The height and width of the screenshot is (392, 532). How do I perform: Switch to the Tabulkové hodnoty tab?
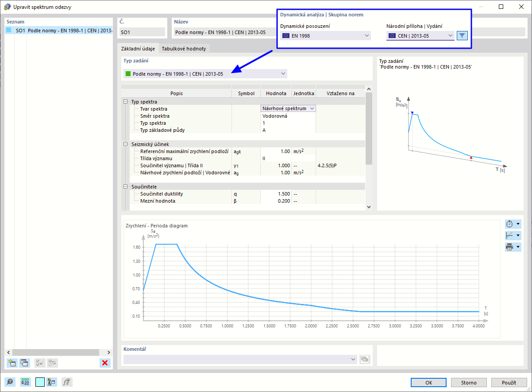184,49
